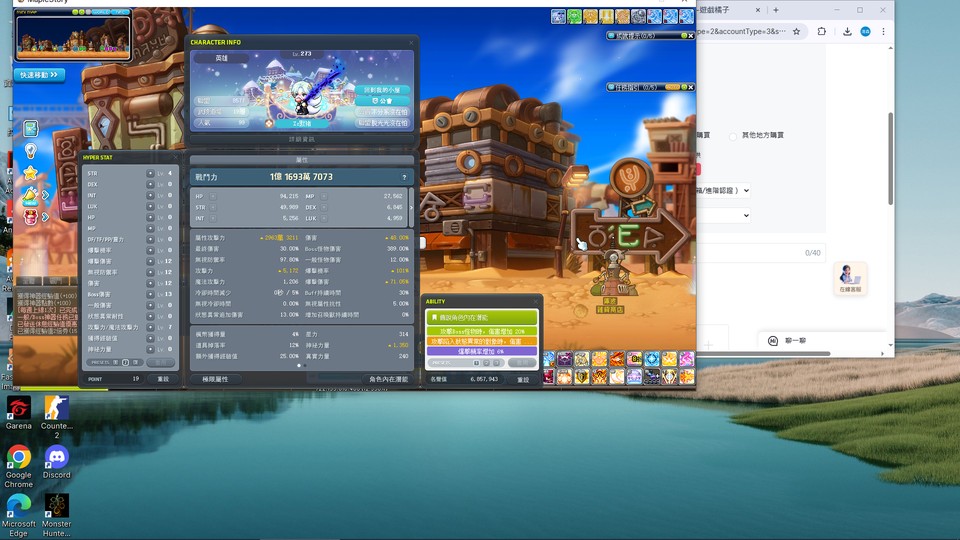Viewport: 960px width, 540px height.
Task: Open the 進階認證 dropdown in web form
Action: (x=724, y=190)
